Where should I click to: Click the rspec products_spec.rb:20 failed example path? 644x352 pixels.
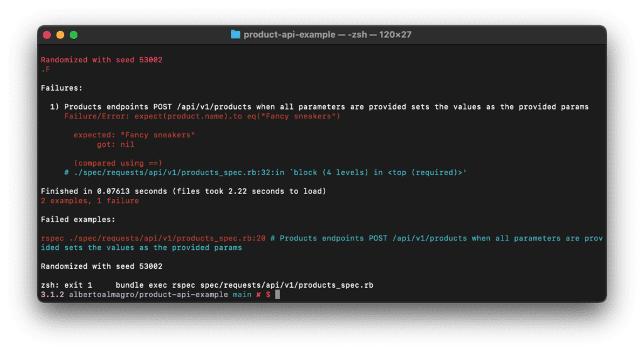pyautogui.click(x=153, y=239)
